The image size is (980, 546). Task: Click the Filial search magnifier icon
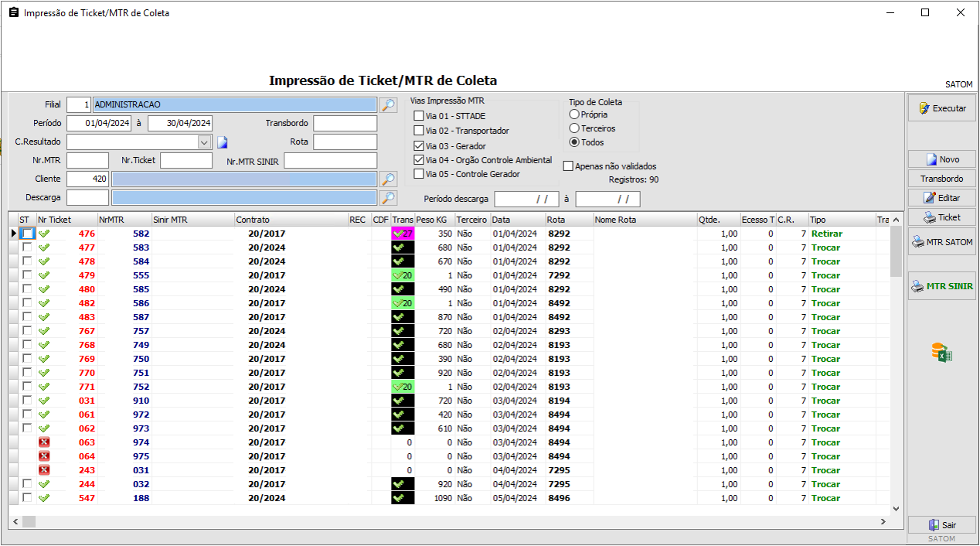(388, 104)
